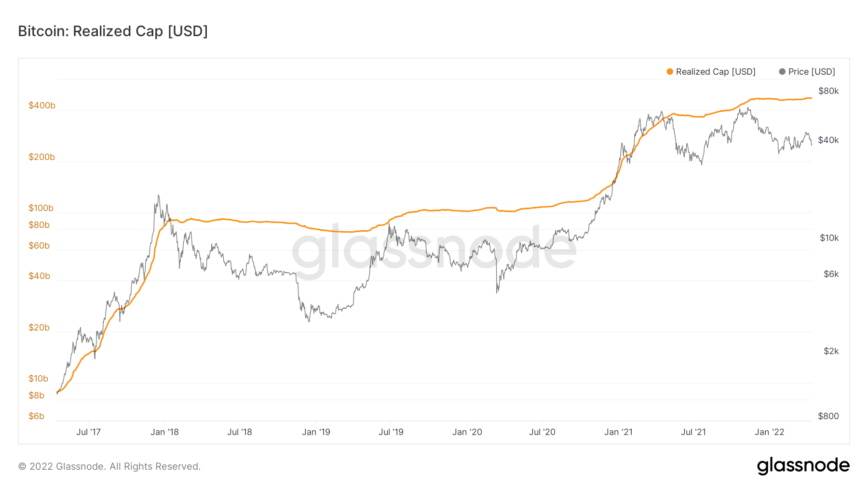Click the Jan '21 date marker

tap(618, 432)
